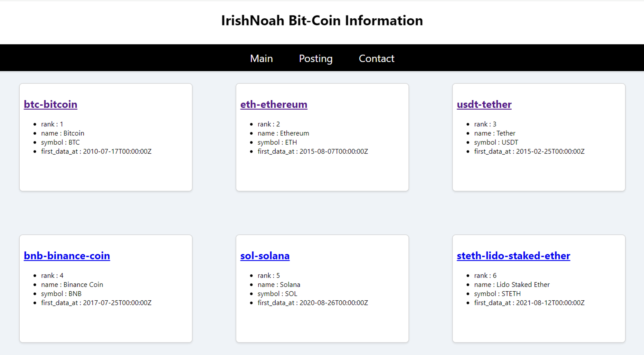Image resolution: width=644 pixels, height=355 pixels.
Task: Go to the Posting page
Action: tap(316, 59)
